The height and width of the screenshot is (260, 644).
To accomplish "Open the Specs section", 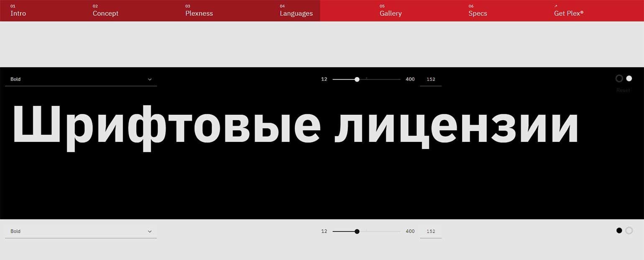I will (x=478, y=13).
